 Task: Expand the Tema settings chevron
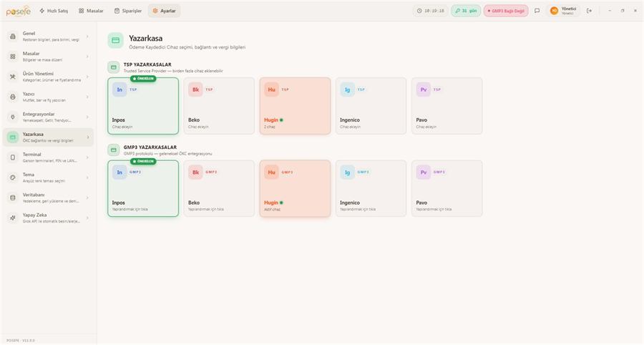click(x=87, y=178)
